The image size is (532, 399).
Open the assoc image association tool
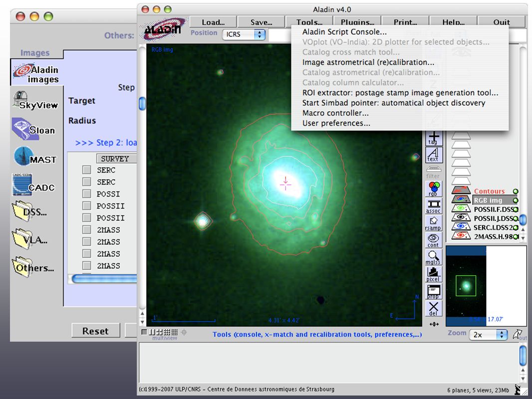coord(434,206)
